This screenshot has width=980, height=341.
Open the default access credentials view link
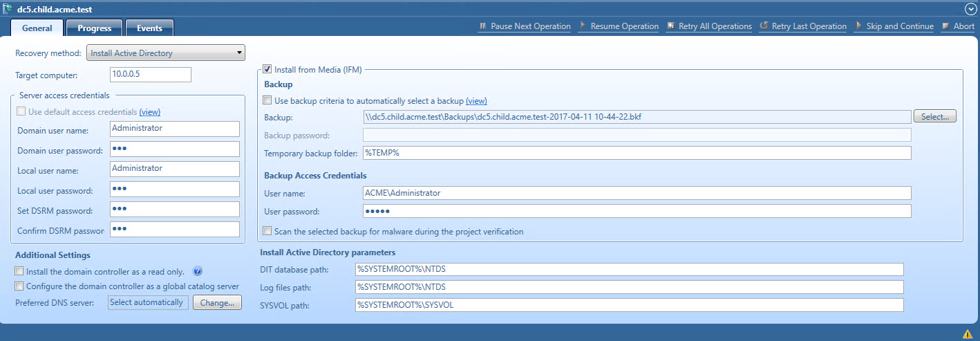pos(150,112)
